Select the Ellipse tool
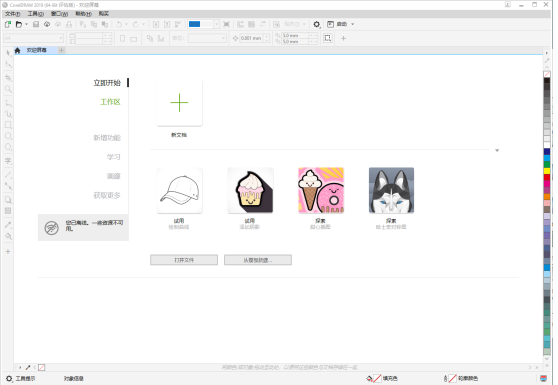This screenshot has height=385, width=558. click(8, 136)
